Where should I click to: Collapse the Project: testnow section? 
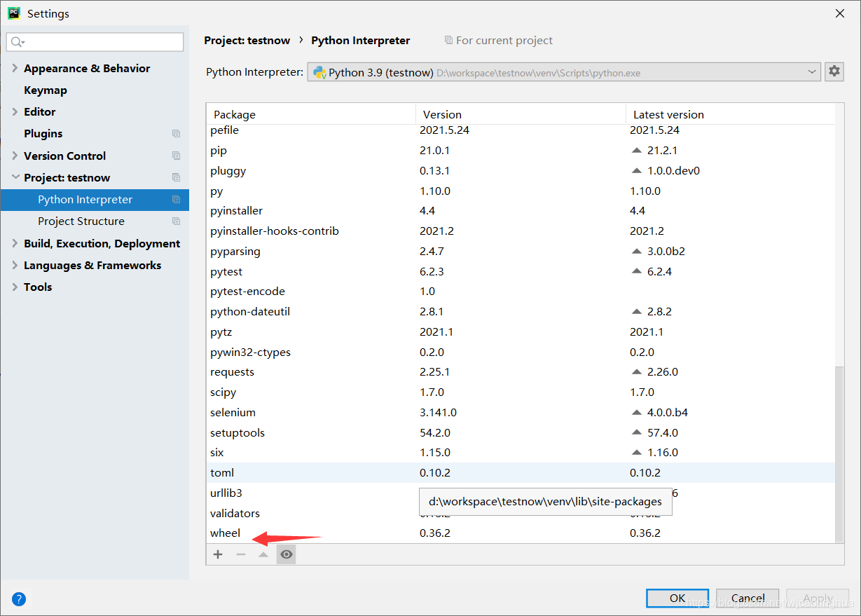pyautogui.click(x=15, y=177)
